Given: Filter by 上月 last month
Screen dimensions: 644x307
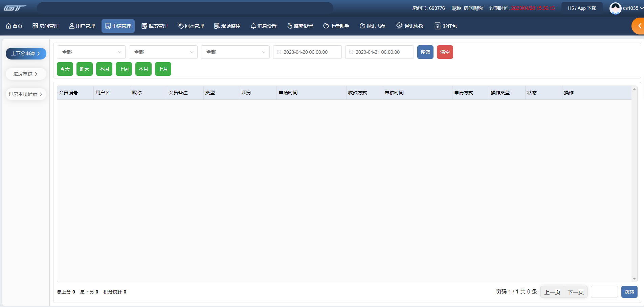Looking at the screenshot, I should [x=163, y=69].
